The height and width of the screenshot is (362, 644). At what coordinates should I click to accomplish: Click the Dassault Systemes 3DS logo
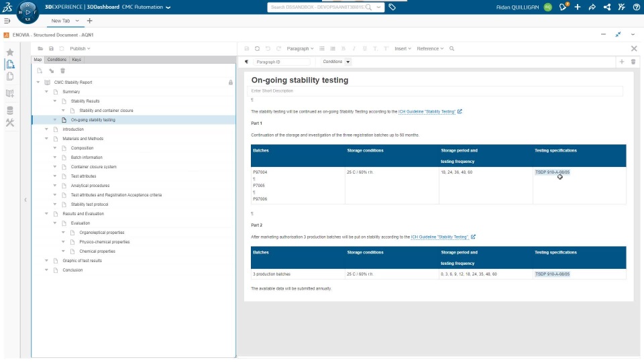[x=7, y=7]
